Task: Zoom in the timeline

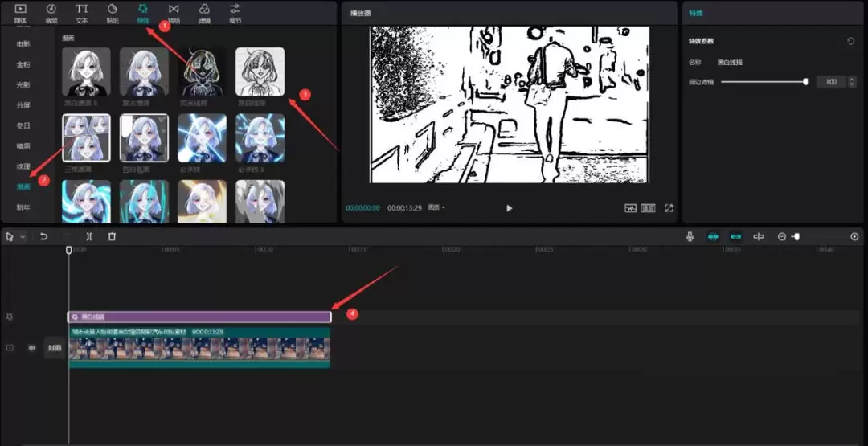Action: pyautogui.click(x=854, y=236)
